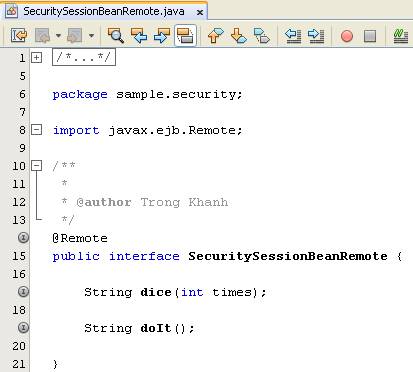
Task: Click Shift Line Left icon
Action: [x=293, y=35]
